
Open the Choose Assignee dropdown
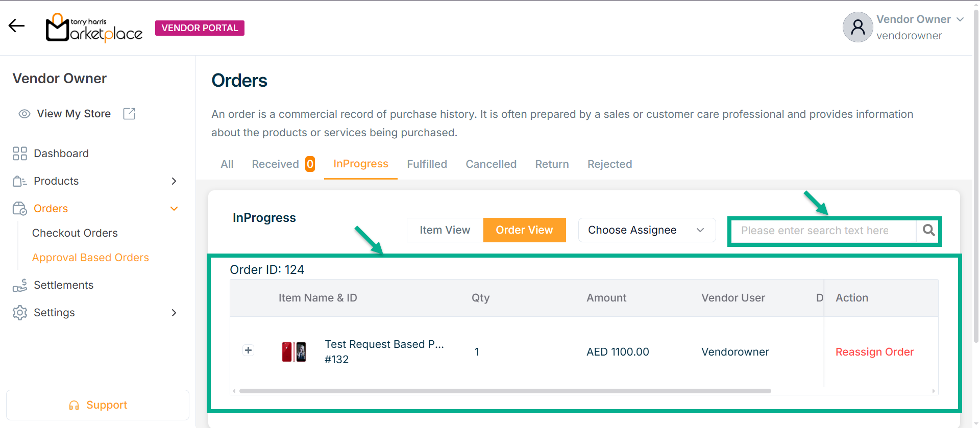(x=646, y=230)
